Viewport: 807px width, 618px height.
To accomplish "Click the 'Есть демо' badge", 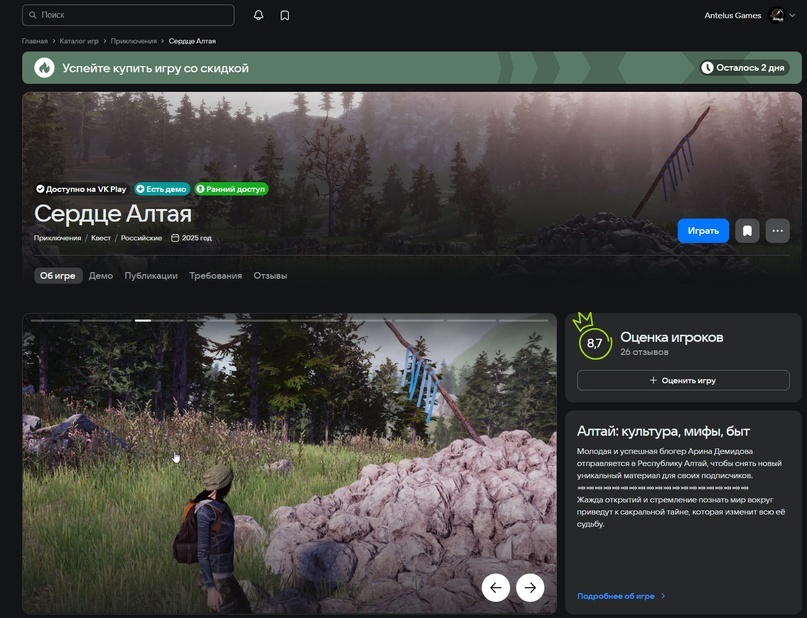I will point(162,189).
